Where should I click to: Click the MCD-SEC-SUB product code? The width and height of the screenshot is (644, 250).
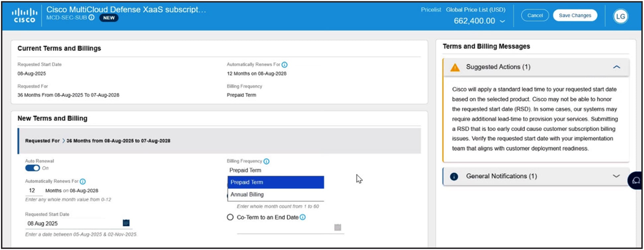(x=66, y=18)
